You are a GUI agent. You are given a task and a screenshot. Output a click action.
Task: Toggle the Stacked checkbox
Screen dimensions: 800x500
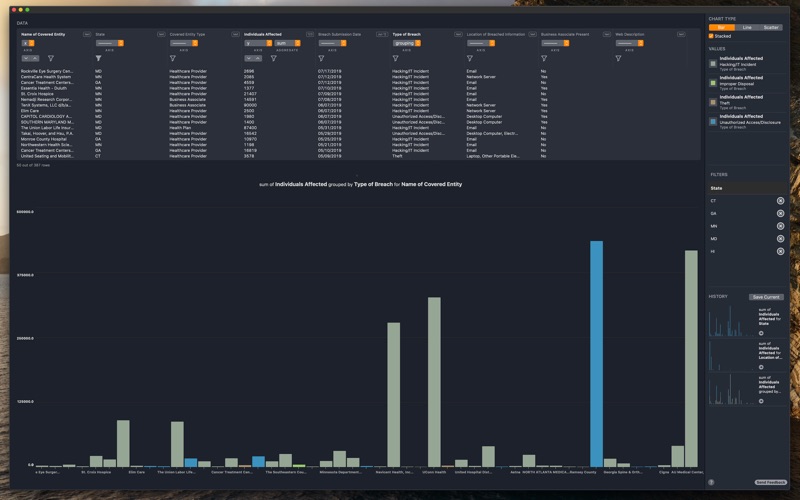point(711,36)
